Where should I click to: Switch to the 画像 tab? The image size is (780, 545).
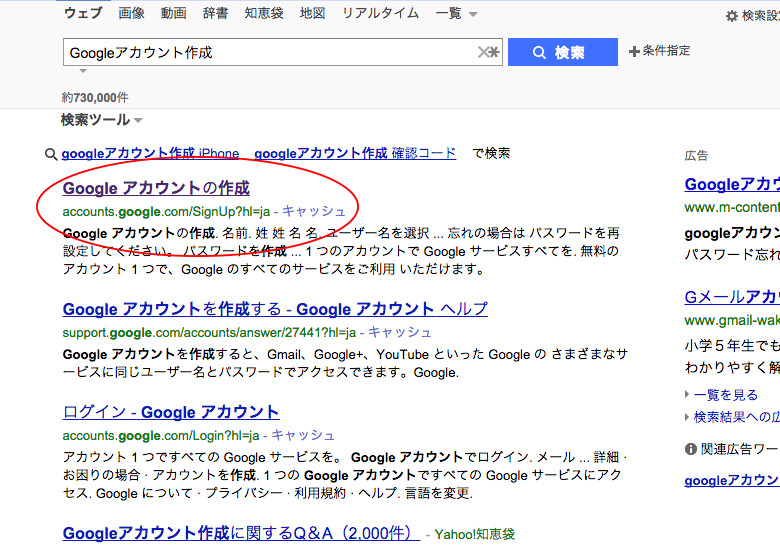click(131, 12)
